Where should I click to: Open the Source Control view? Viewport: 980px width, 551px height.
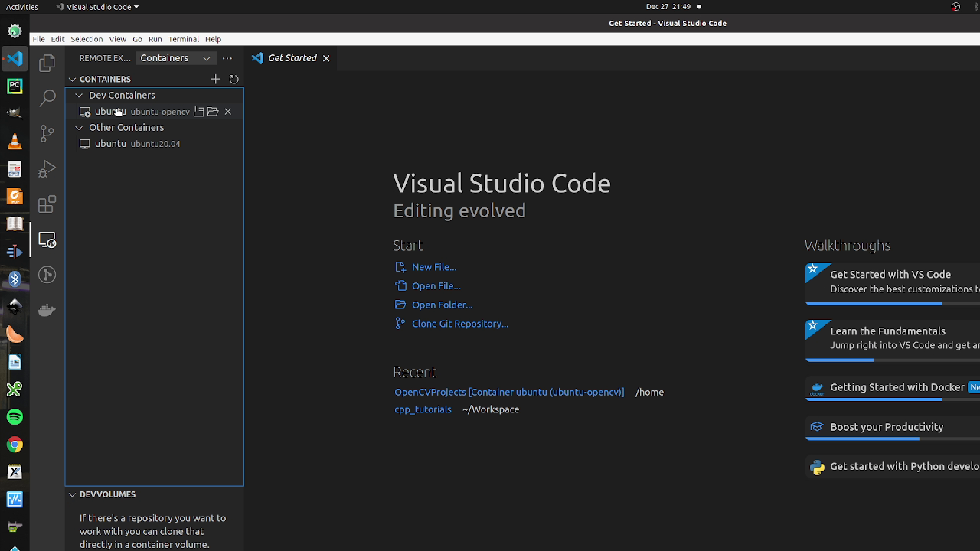point(47,133)
